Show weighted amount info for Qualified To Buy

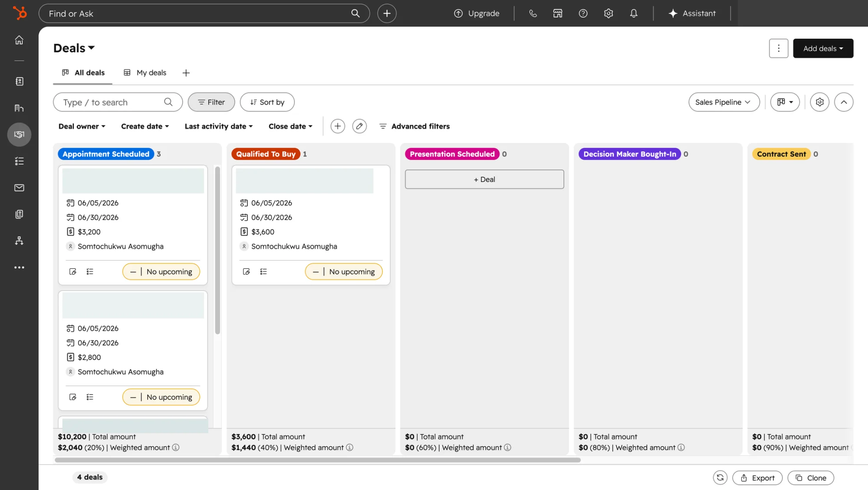(349, 447)
